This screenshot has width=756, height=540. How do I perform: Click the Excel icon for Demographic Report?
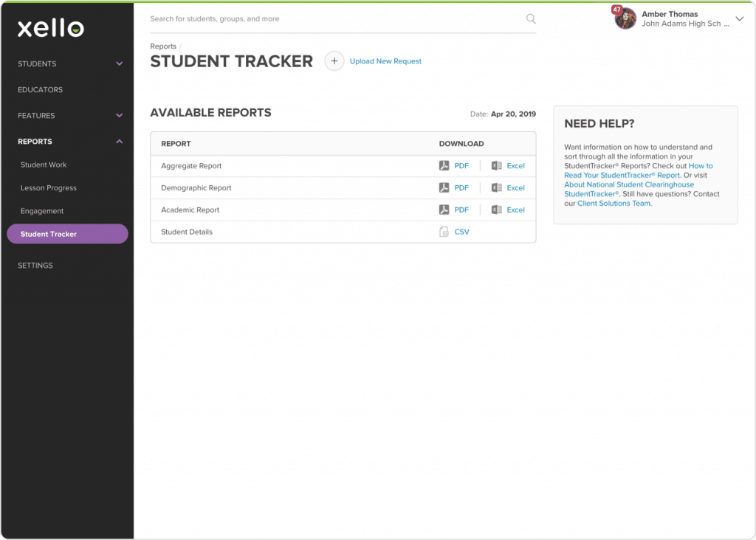(497, 187)
